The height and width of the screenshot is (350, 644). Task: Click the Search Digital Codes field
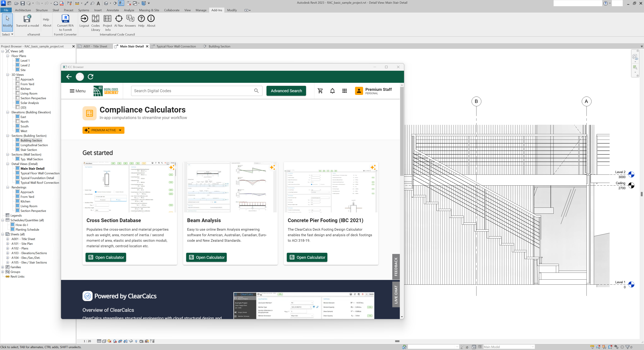(x=193, y=91)
